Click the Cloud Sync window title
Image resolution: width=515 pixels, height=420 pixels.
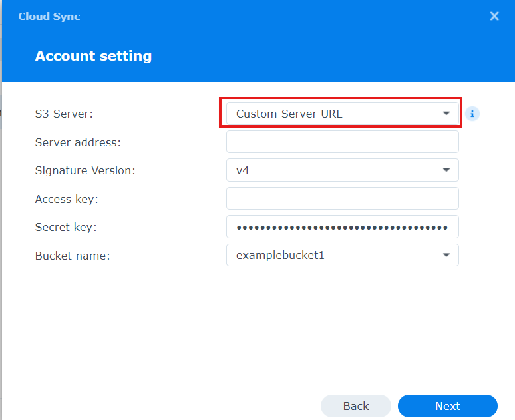tap(49, 16)
